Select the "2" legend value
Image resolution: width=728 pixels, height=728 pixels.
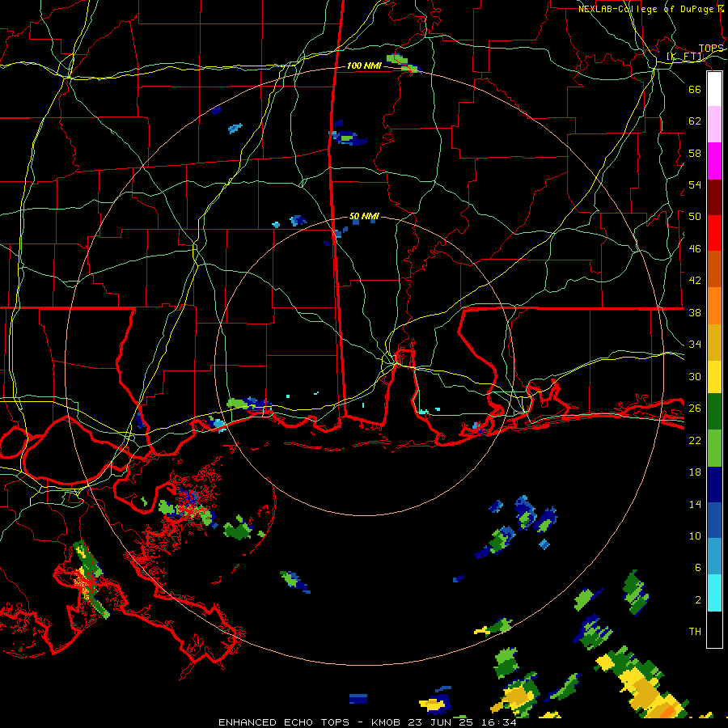point(698,600)
